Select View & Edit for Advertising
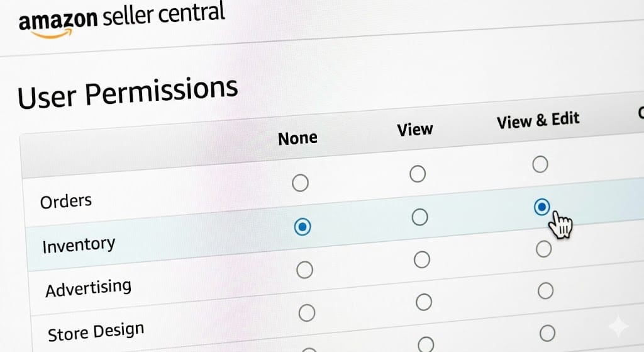644x352 pixels. (543, 249)
